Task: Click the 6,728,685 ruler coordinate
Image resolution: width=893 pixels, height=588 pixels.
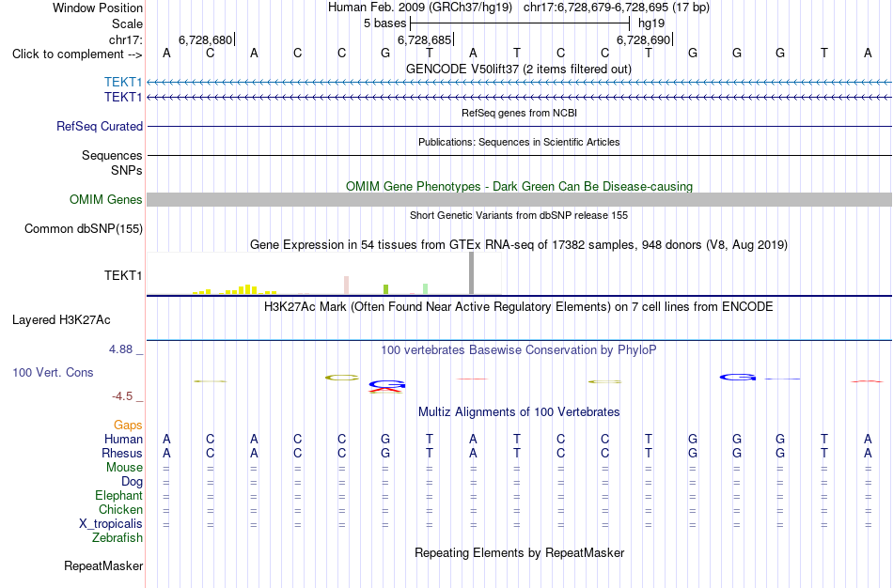Action: (424, 39)
